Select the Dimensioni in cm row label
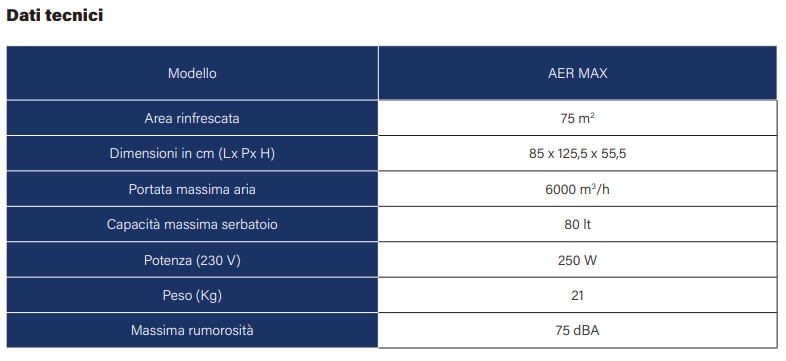Viewport: 786px width, 361px height. coord(192,153)
